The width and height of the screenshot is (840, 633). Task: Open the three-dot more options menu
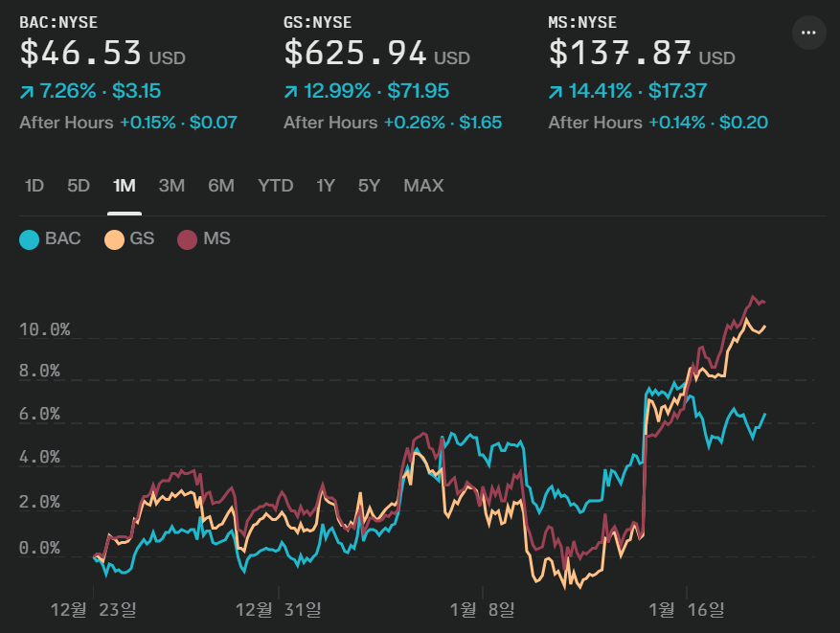click(x=808, y=33)
